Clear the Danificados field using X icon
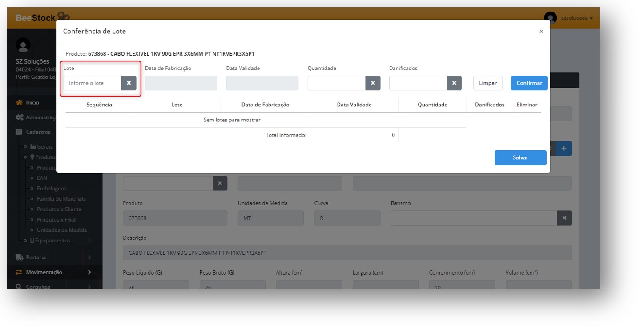The image size is (644, 327). click(x=454, y=83)
